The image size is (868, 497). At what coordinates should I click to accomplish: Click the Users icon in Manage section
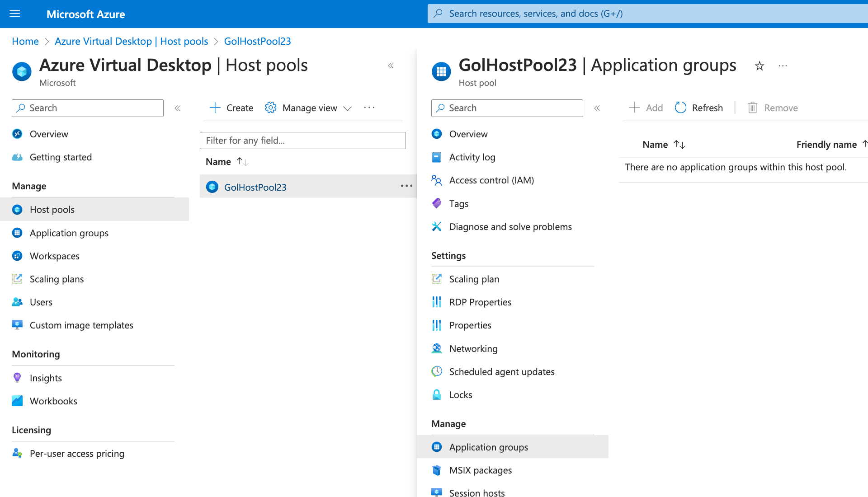pyautogui.click(x=17, y=302)
